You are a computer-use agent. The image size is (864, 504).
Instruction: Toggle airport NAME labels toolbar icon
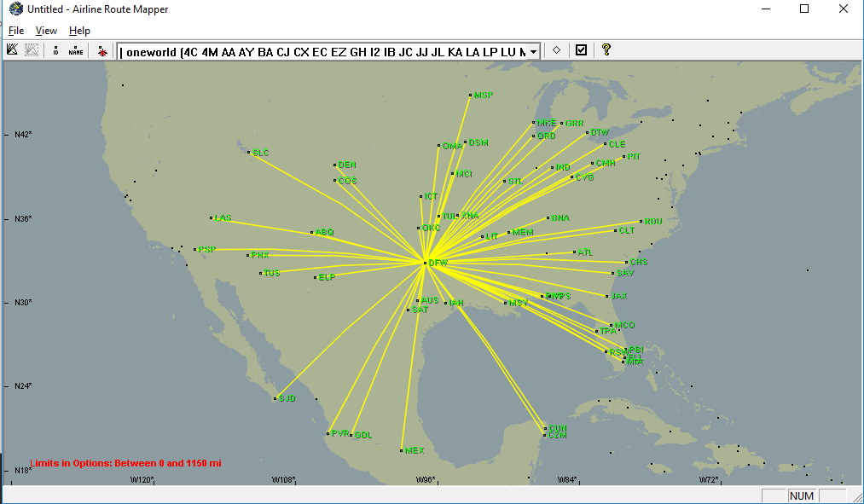coord(76,50)
